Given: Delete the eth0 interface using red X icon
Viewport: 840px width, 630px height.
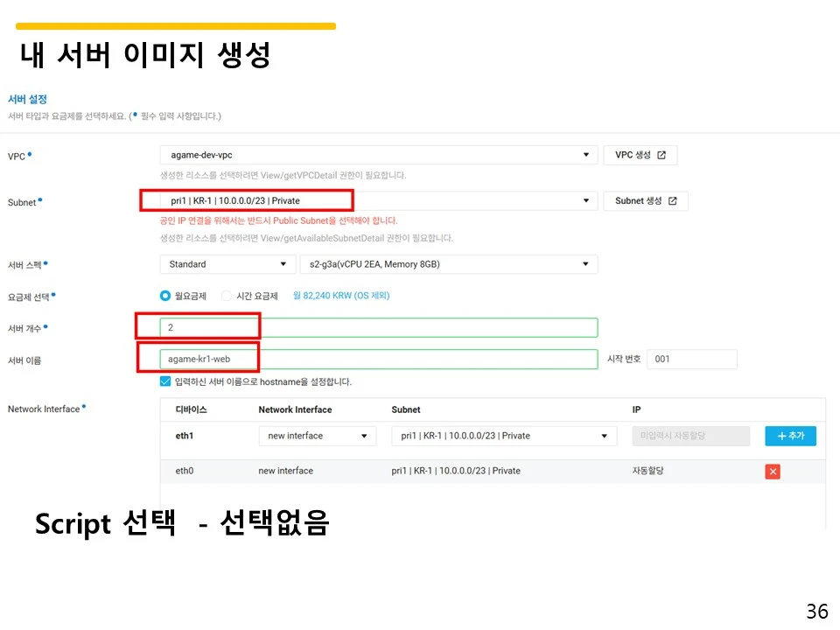Looking at the screenshot, I should tap(772, 471).
